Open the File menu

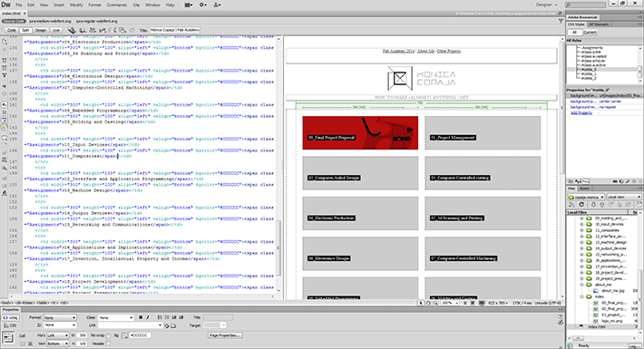19,5
